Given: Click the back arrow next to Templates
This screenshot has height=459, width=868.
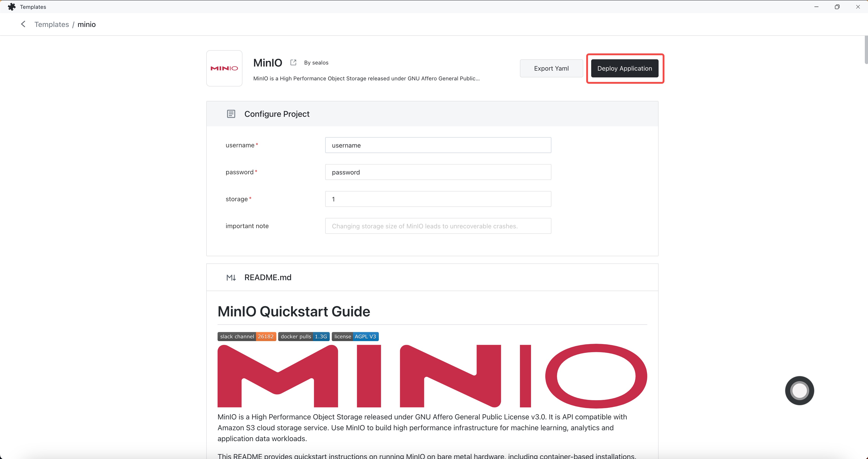Looking at the screenshot, I should pyautogui.click(x=23, y=24).
